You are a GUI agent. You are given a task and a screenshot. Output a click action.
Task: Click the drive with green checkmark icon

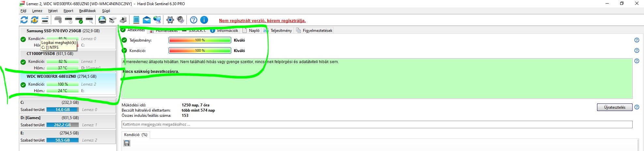tap(79, 20)
